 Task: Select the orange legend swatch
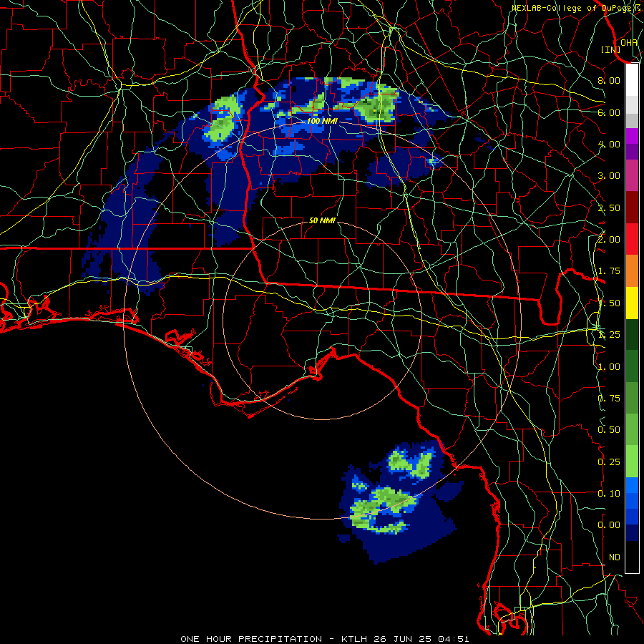click(x=632, y=271)
